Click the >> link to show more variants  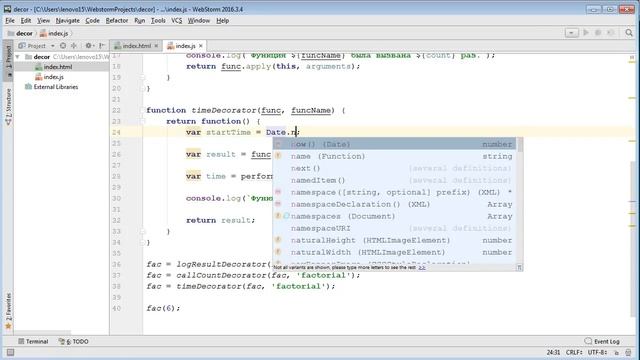coord(422,267)
